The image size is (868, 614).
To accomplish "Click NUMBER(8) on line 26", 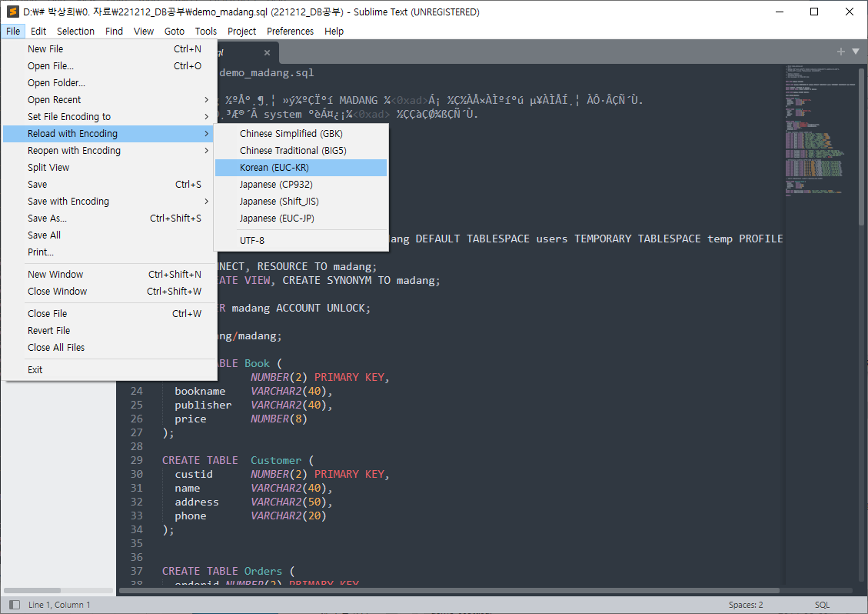I will pyautogui.click(x=279, y=419).
